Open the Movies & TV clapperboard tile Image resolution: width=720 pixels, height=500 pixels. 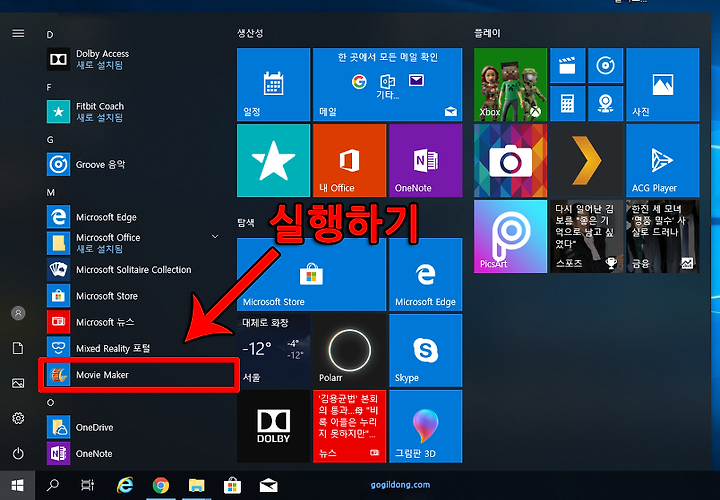[x=568, y=65]
